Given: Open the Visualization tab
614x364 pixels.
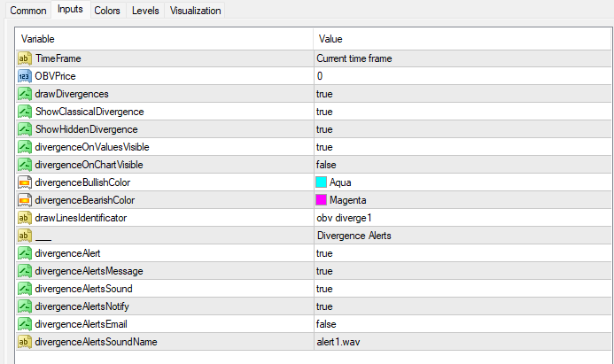Looking at the screenshot, I should pos(194,11).
